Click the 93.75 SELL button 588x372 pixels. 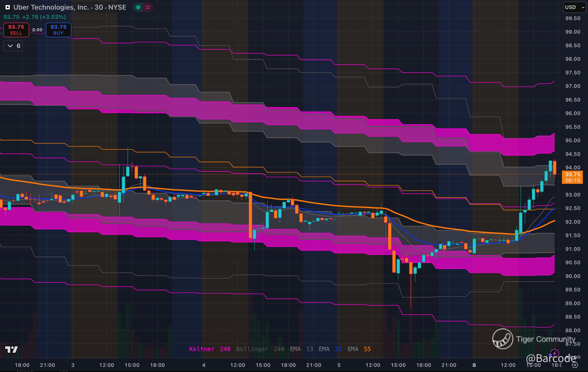pyautogui.click(x=16, y=30)
